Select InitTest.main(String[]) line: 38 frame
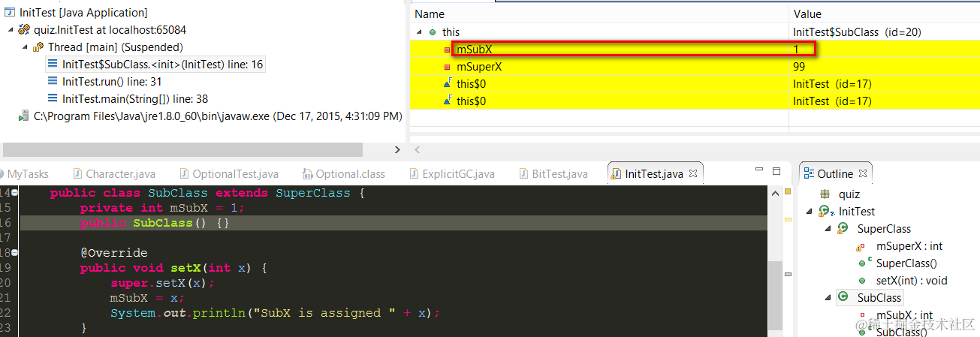Screen dimensions: 980x337 point(134,99)
